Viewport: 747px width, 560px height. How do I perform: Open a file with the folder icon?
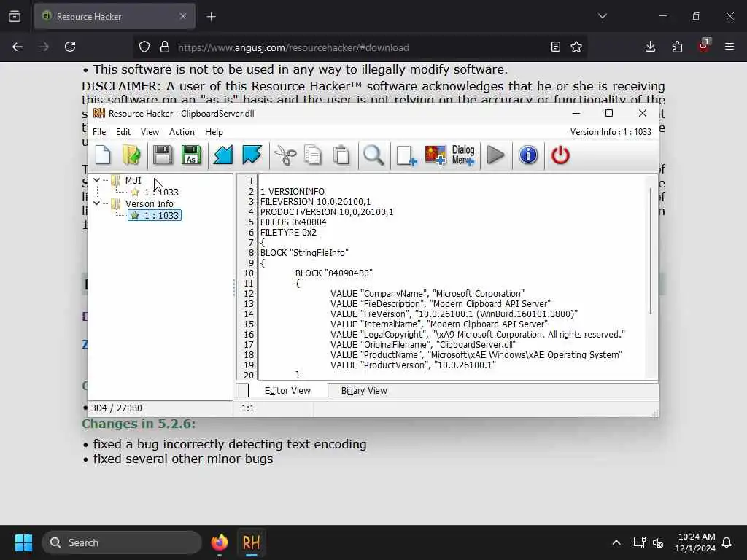[x=131, y=155]
